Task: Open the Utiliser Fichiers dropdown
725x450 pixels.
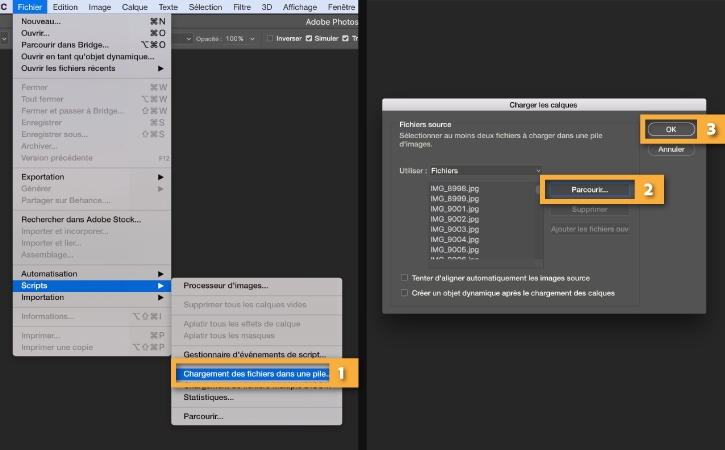Action: 485,171
